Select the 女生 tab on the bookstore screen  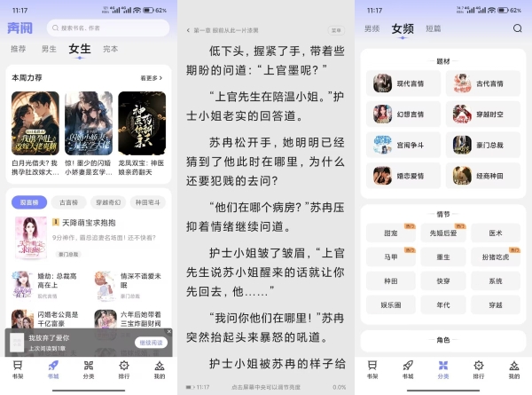(x=80, y=49)
